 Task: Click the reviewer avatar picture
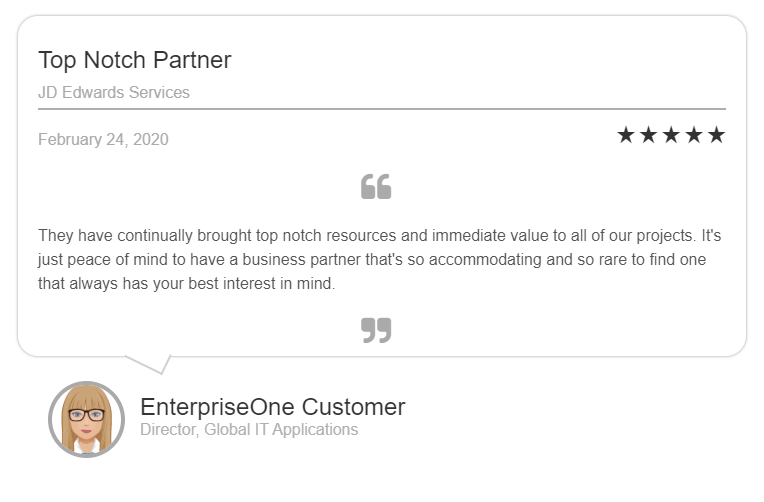[x=87, y=419]
